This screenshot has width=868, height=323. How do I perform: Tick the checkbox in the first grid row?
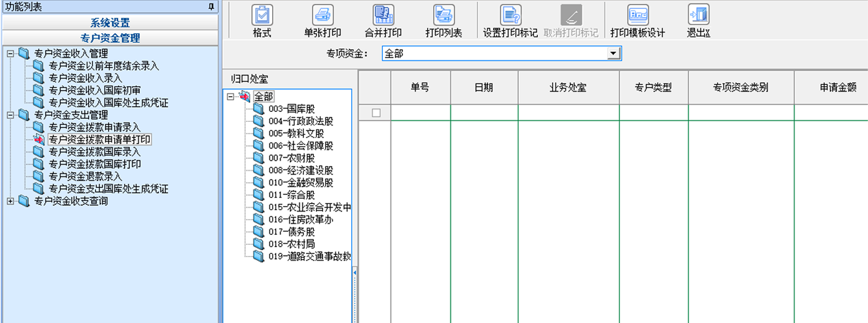point(376,113)
